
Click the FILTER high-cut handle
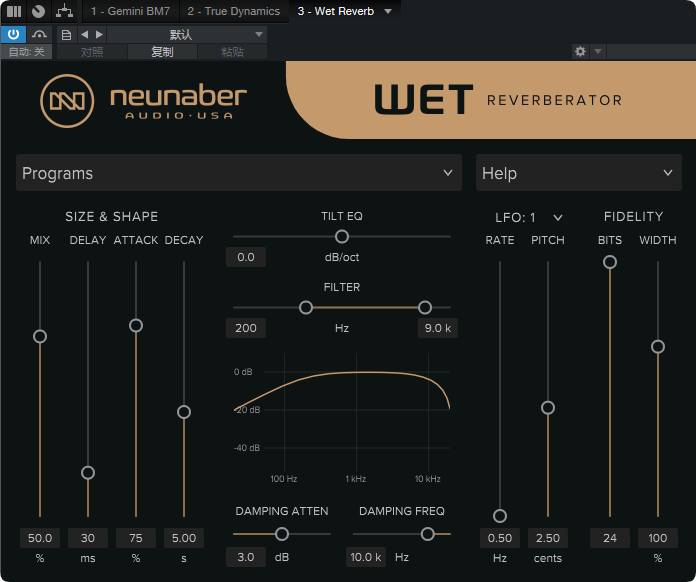click(425, 307)
